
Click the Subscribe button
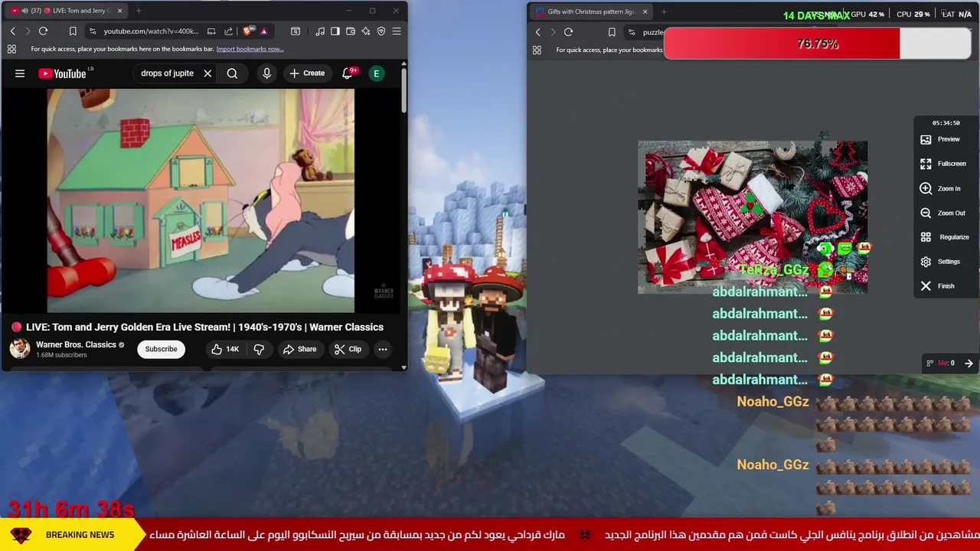click(x=161, y=349)
